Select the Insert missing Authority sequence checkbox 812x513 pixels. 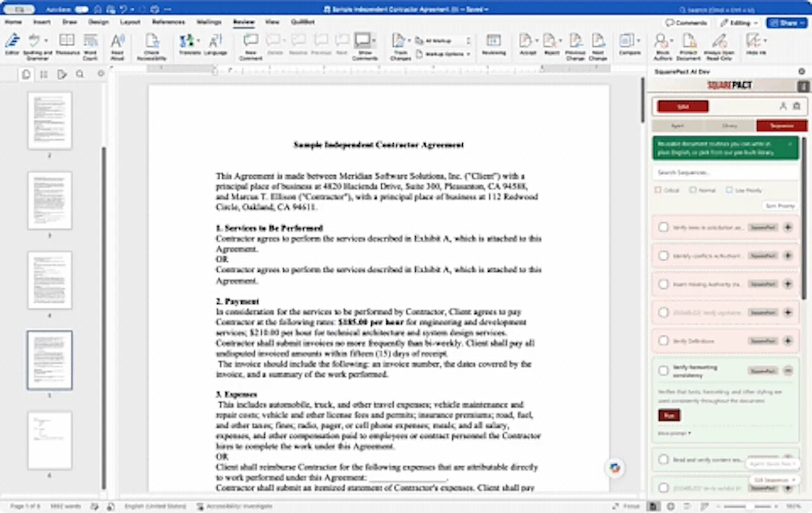pos(663,284)
